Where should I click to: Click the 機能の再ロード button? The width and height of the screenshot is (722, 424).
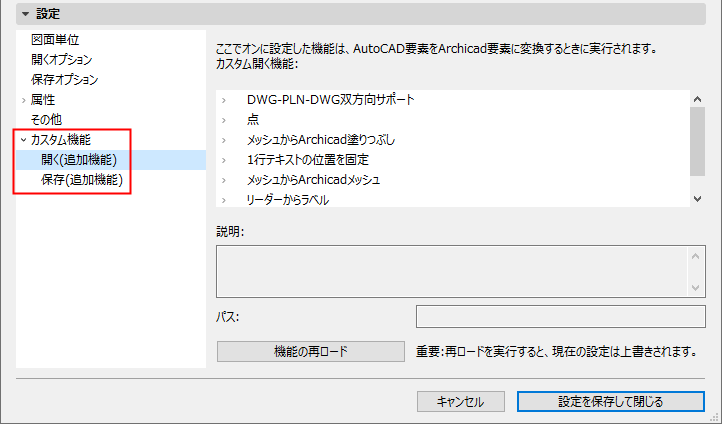coord(311,352)
